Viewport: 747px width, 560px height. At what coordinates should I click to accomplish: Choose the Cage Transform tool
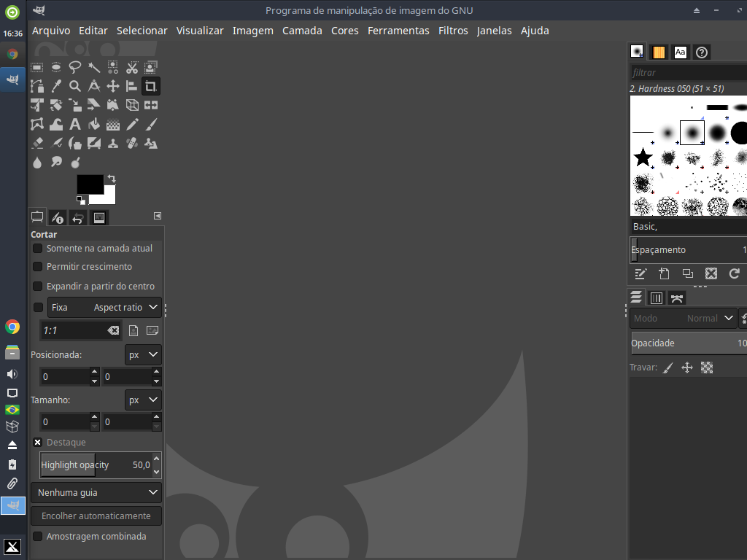[x=36, y=124]
